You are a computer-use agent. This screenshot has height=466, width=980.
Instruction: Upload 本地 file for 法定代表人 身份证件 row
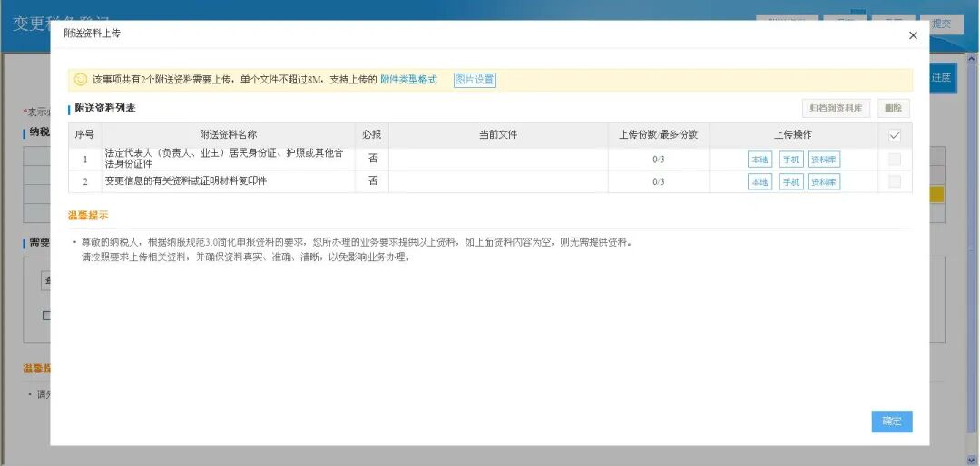point(760,160)
